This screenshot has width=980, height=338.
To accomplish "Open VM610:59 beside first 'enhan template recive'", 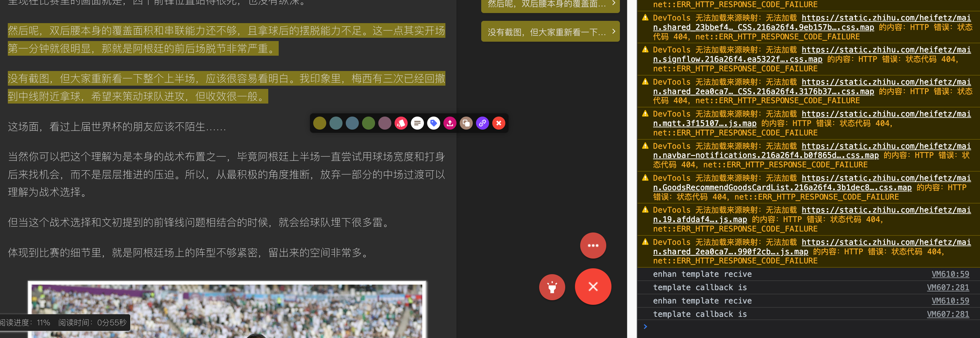I will click(x=950, y=275).
